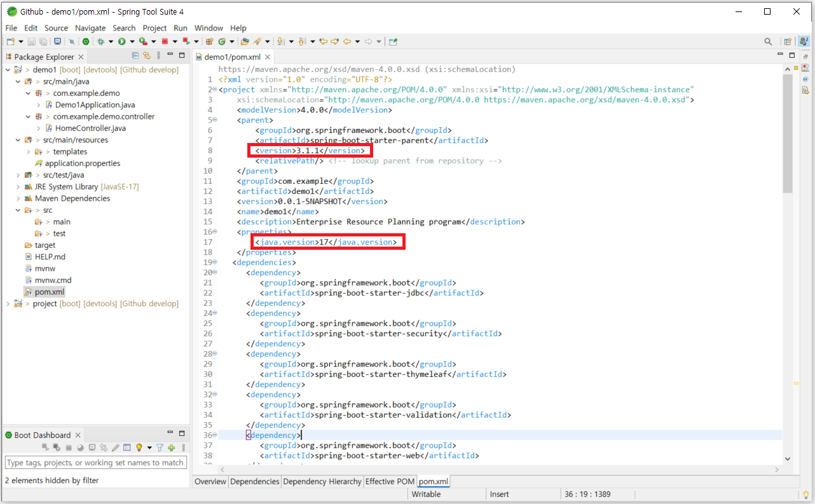Maximize the Package Explorer view
Viewport: 815px width, 504px height.
(182, 56)
